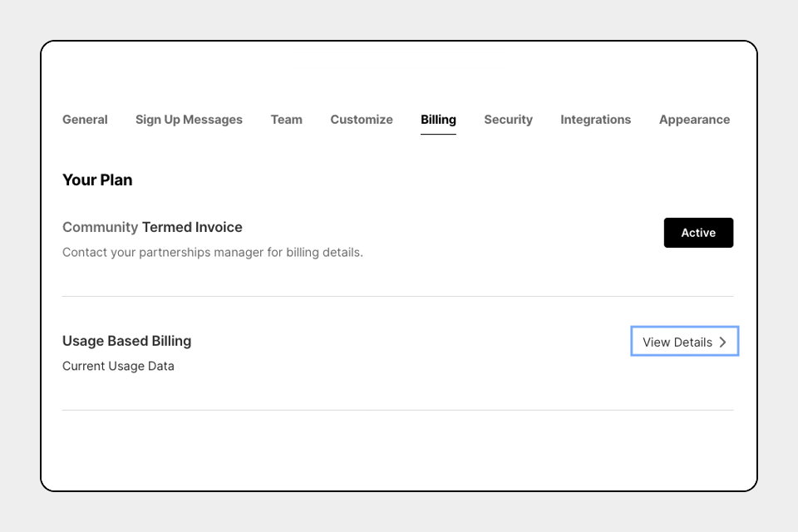Click the Your Plan heading
798x532 pixels.
tap(97, 180)
